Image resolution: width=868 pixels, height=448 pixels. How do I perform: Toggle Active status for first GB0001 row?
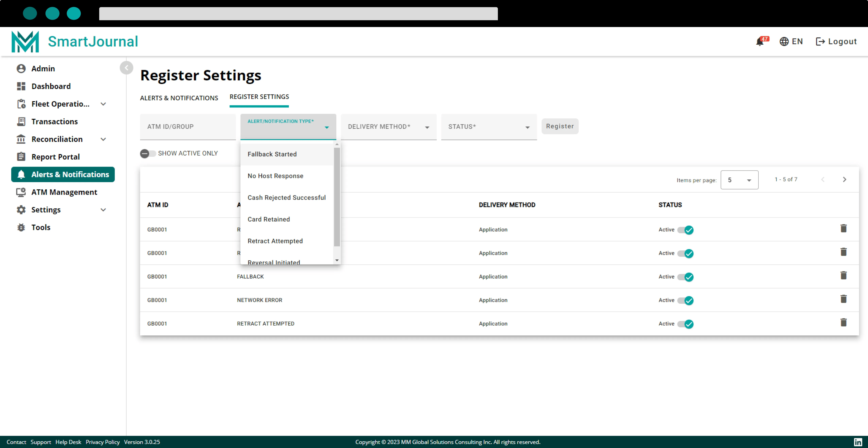[x=685, y=230]
